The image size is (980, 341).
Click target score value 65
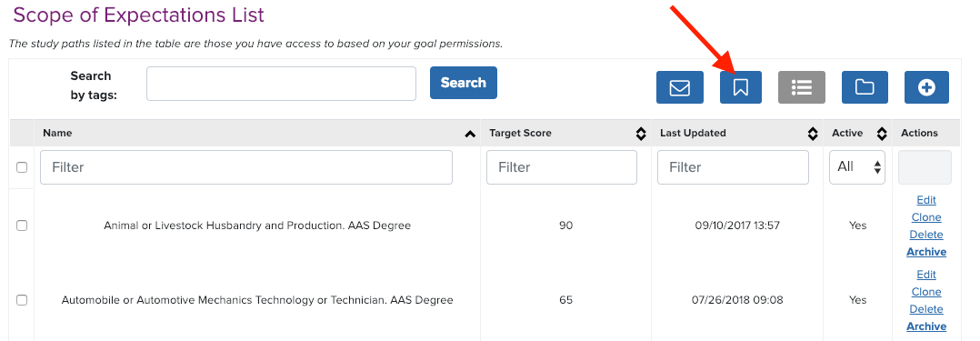click(x=565, y=300)
